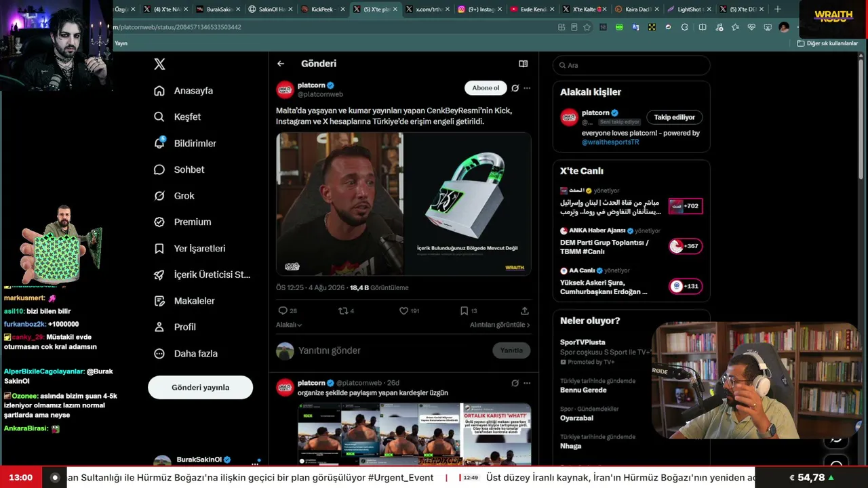Close the KickPeek browser tab

tap(343, 9)
